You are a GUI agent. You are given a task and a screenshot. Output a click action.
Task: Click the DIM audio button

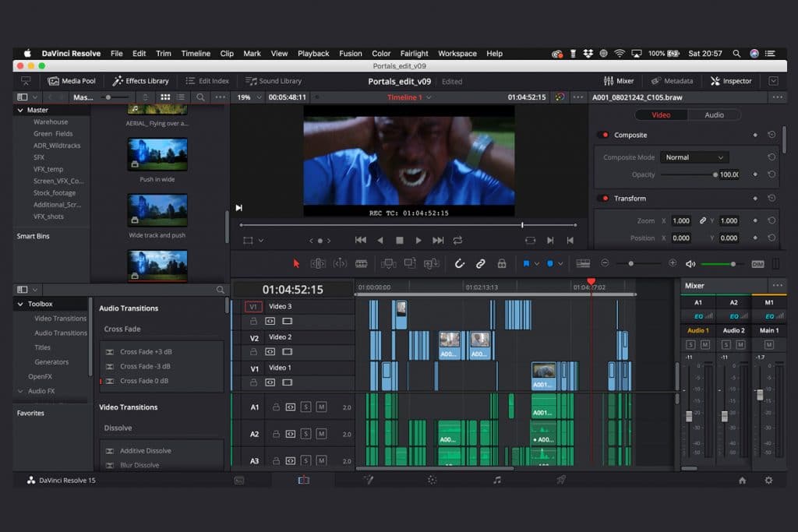click(757, 264)
